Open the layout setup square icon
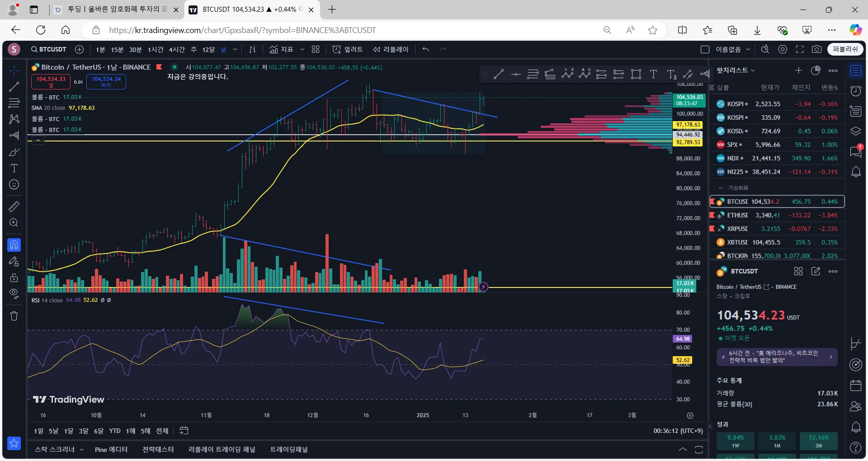The height and width of the screenshot is (461, 868). point(705,49)
